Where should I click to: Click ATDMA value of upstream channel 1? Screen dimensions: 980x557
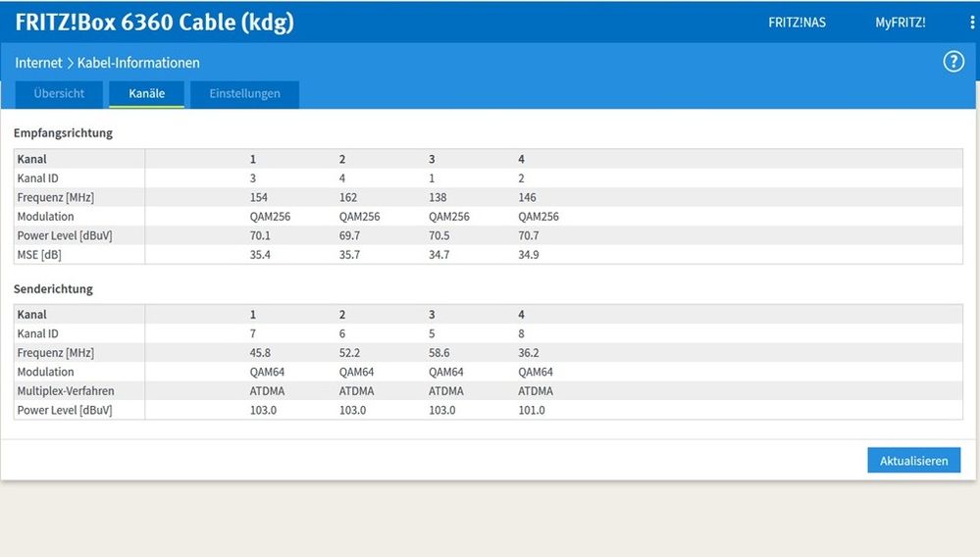pos(267,391)
